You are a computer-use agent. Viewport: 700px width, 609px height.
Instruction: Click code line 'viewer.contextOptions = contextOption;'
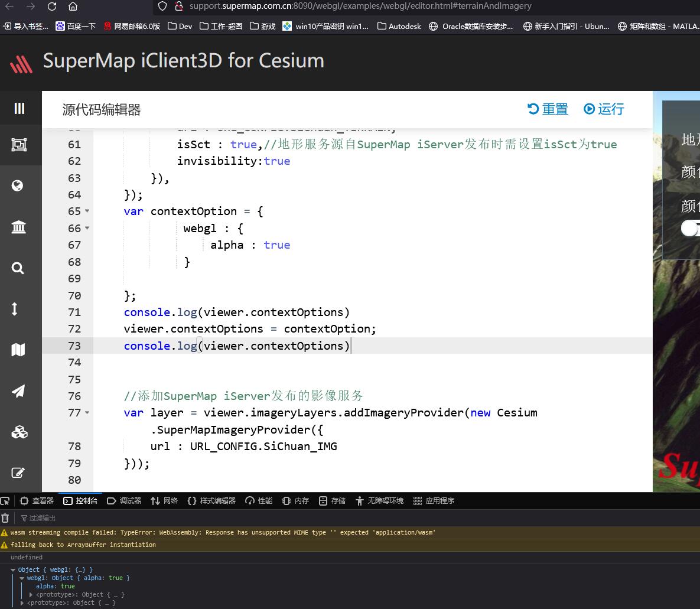point(250,329)
